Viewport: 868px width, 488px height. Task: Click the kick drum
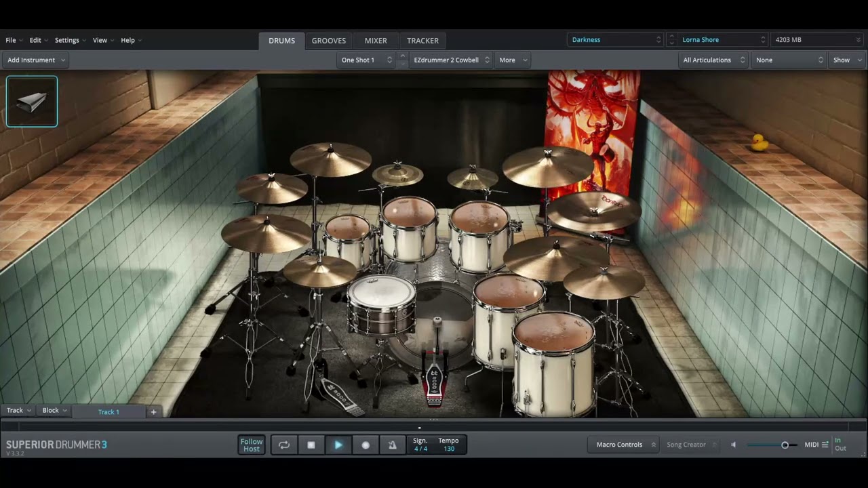point(434,325)
